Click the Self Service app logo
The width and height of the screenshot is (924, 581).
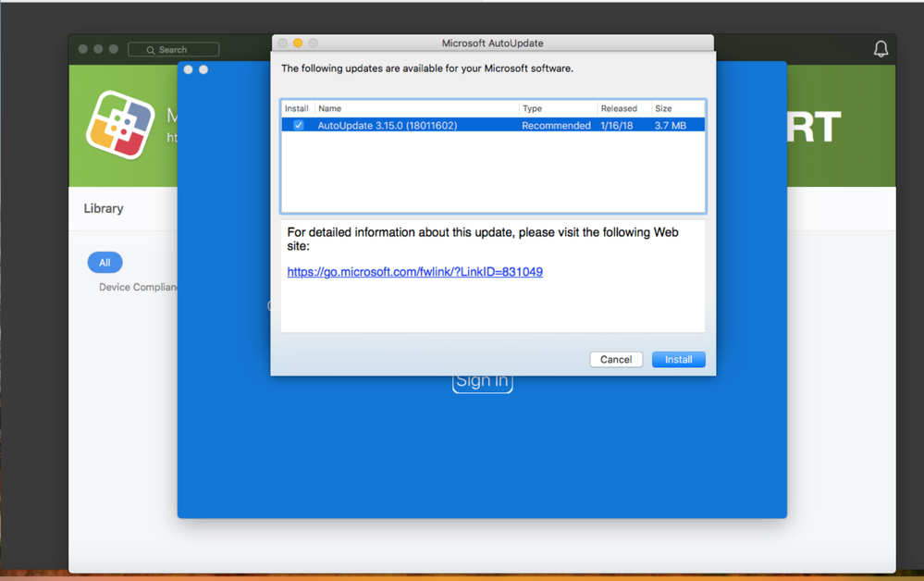(x=120, y=125)
